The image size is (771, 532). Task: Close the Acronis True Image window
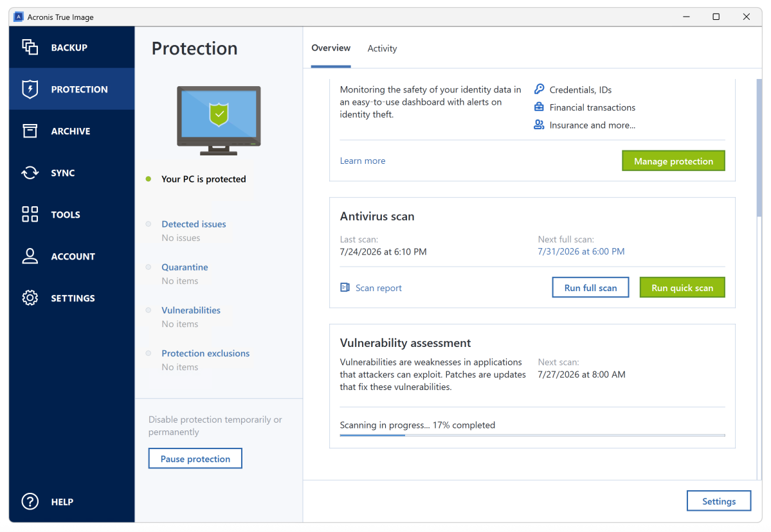click(746, 17)
